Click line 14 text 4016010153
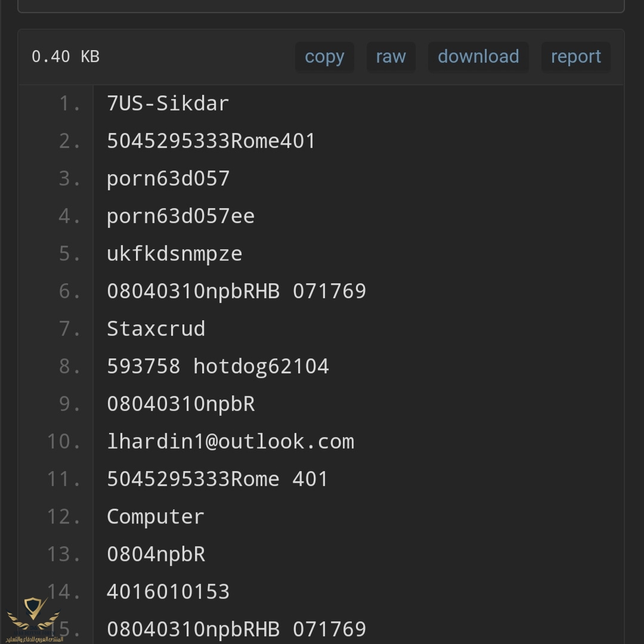The image size is (644, 644). click(168, 592)
